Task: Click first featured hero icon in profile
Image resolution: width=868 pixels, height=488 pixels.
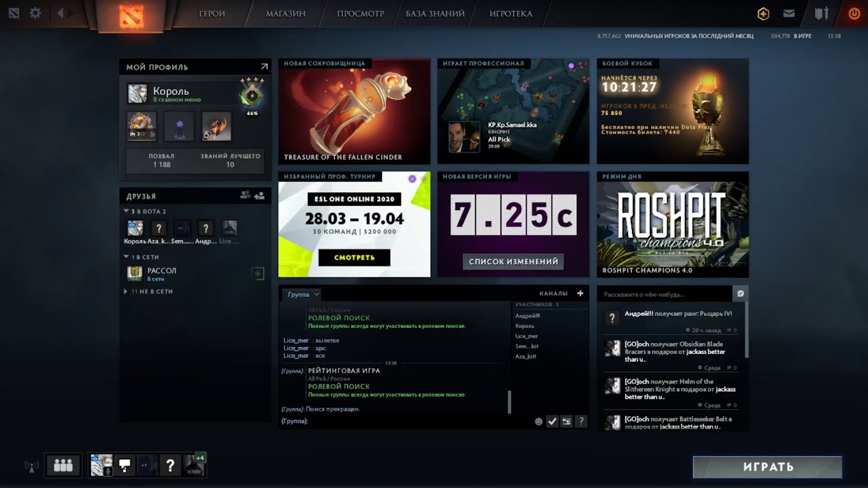Action: 142,126
